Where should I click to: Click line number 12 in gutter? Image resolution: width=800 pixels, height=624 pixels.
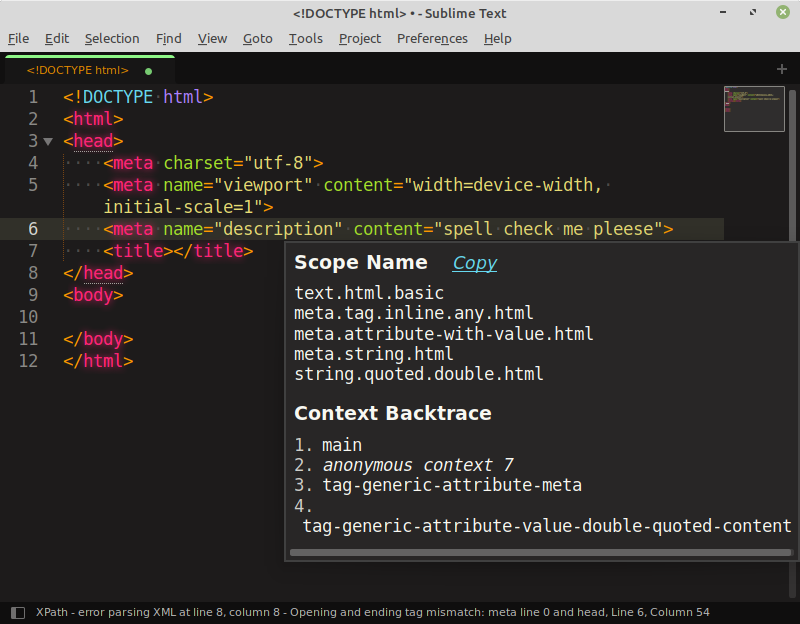coord(29,361)
